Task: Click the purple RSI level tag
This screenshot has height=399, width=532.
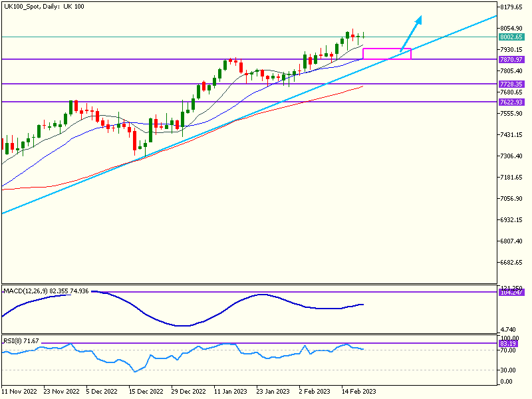Action: coord(511,344)
